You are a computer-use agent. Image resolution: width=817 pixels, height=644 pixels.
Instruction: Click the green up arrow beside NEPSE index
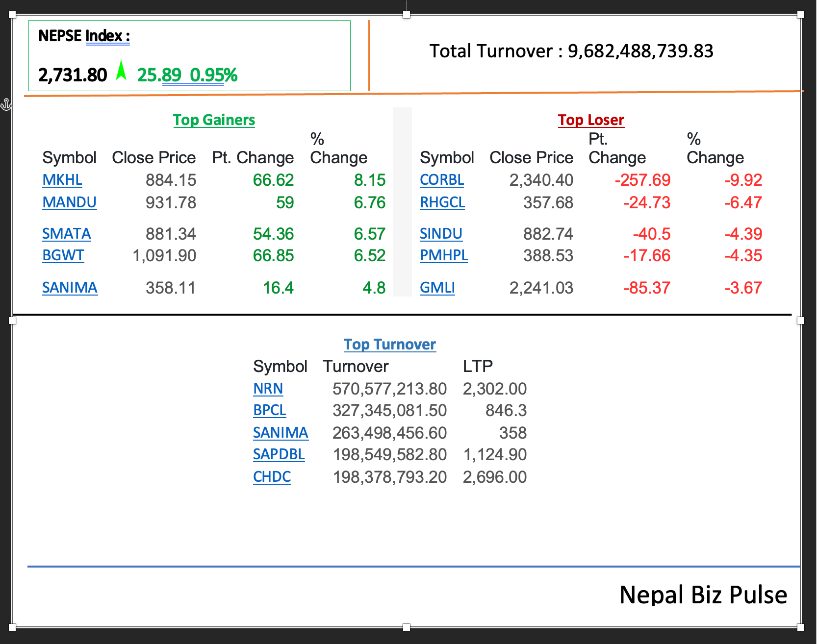tap(121, 71)
